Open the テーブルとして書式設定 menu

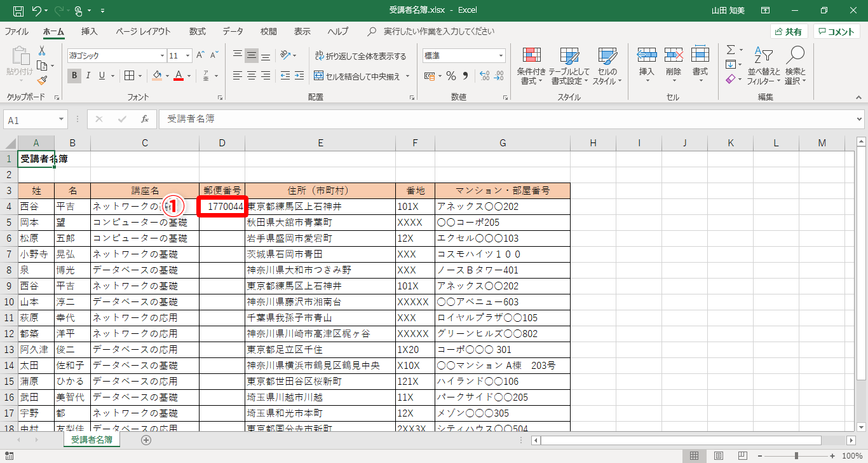click(x=569, y=66)
